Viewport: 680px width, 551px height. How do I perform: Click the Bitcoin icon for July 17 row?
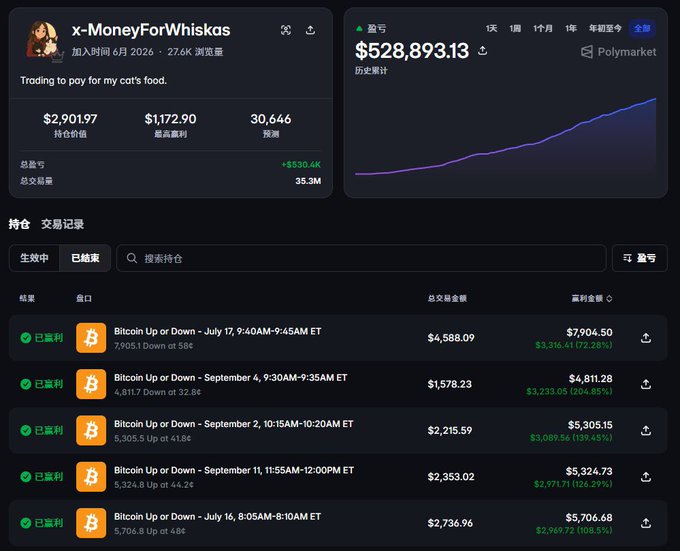coord(91,338)
